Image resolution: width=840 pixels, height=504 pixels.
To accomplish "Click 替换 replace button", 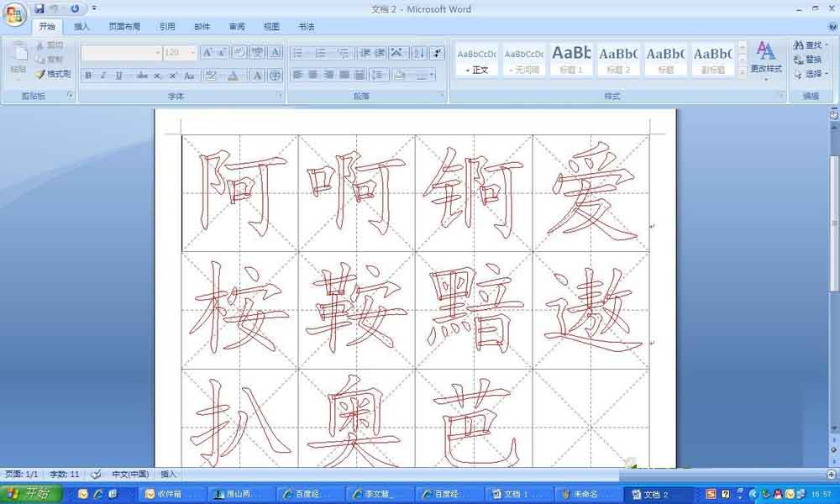I will click(x=808, y=60).
